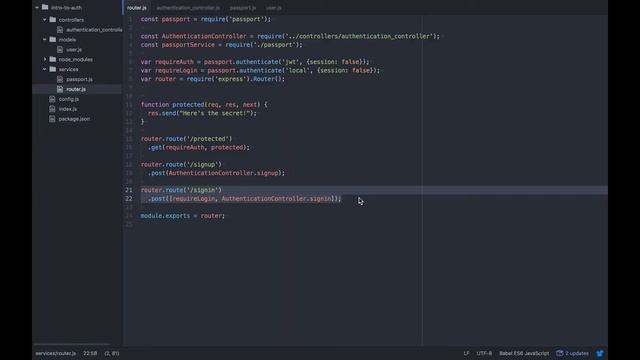The image size is (640, 360).
Task: Click the .post(AuthenticationController.signup) line
Action: click(x=216, y=173)
